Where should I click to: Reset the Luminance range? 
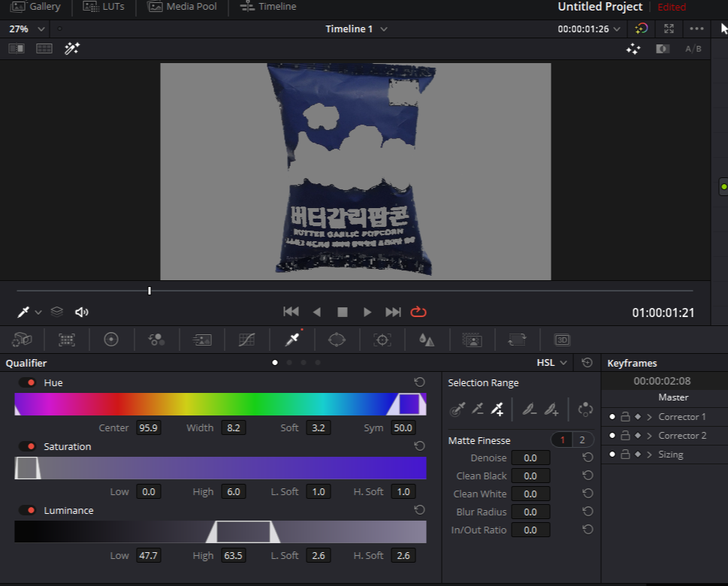coord(419,510)
